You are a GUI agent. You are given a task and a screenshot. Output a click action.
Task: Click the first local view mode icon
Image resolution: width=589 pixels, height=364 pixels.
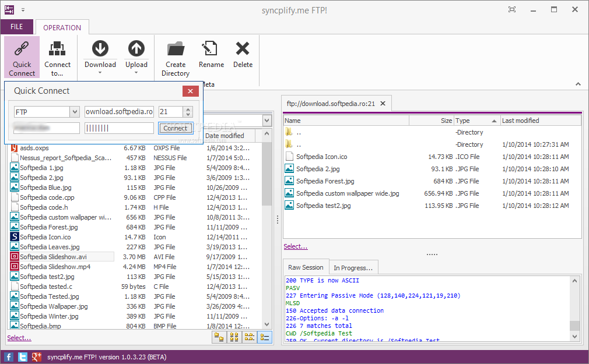pos(219,337)
